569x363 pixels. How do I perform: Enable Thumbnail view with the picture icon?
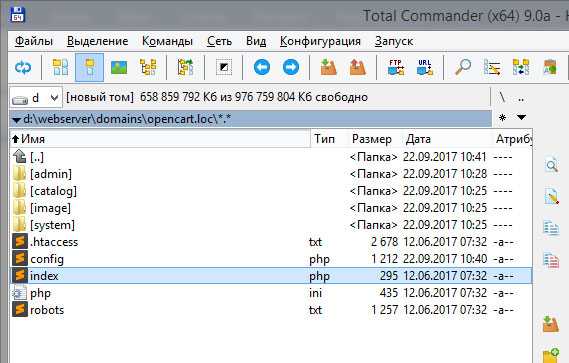coord(119,68)
